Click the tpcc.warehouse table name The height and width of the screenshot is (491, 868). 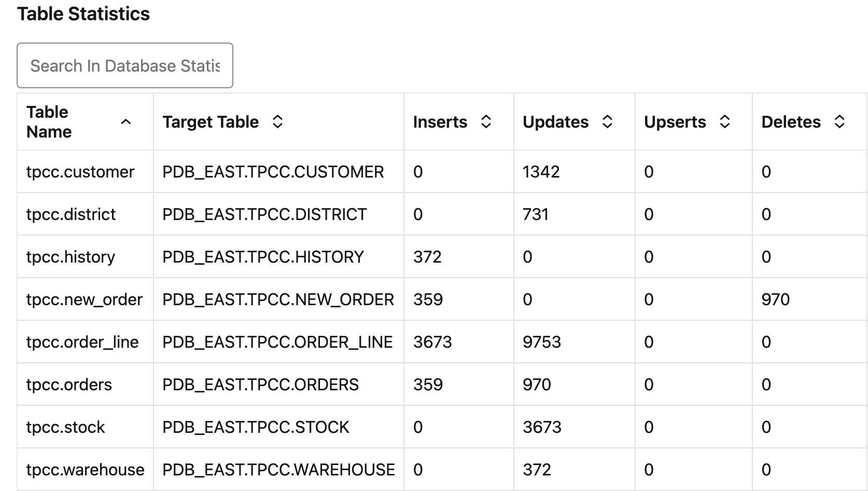85,470
